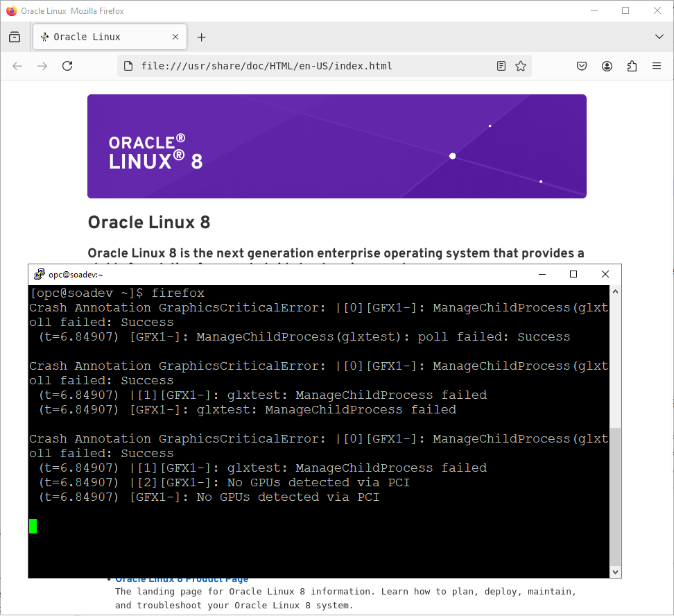Click 'No GPUs detected via PCI' last line
The image size is (674, 616).
click(209, 497)
